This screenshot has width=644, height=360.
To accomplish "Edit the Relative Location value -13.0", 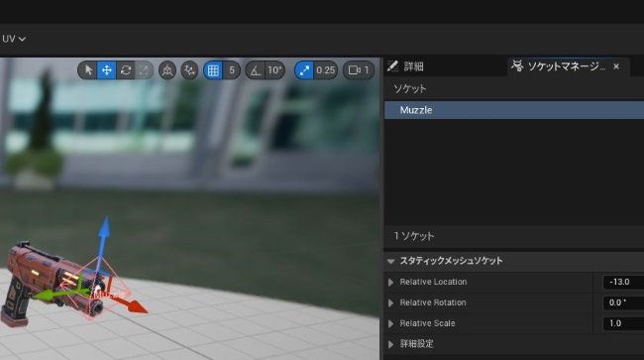I will pos(623,283).
